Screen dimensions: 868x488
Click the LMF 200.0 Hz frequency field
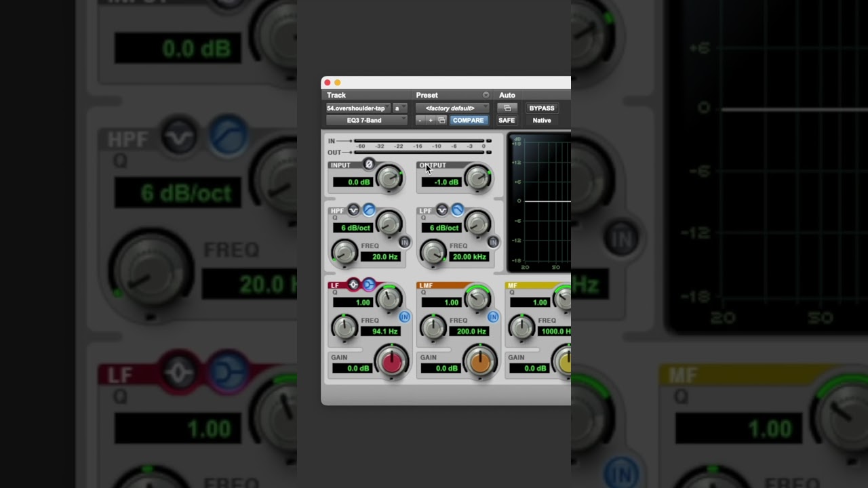click(x=469, y=331)
